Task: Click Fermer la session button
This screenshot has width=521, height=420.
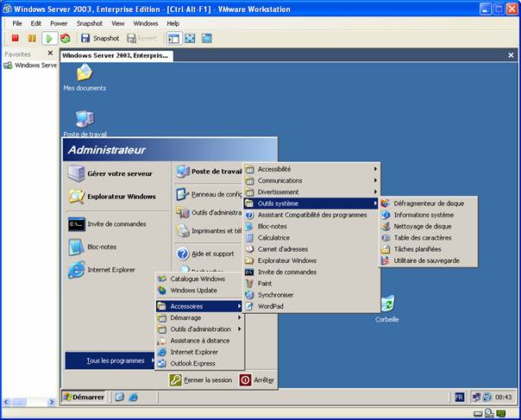Action: 201,379
